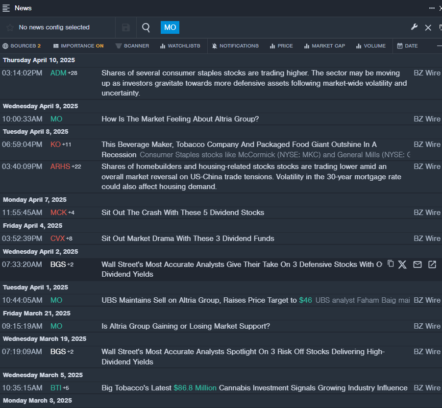Email the BGS Defensive Stocks headline
The height and width of the screenshot is (408, 442).
[417, 264]
